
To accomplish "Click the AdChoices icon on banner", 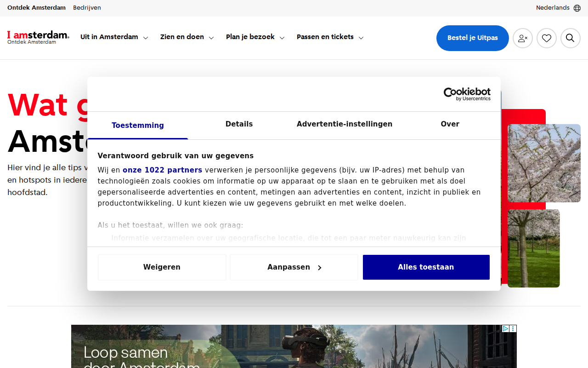I will point(505,328).
